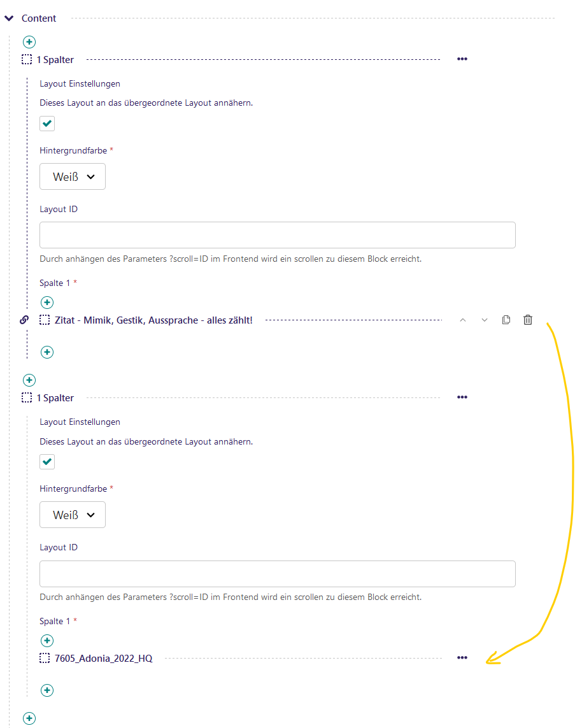Click the second 1 Spalter title
The image size is (575, 728).
click(55, 398)
